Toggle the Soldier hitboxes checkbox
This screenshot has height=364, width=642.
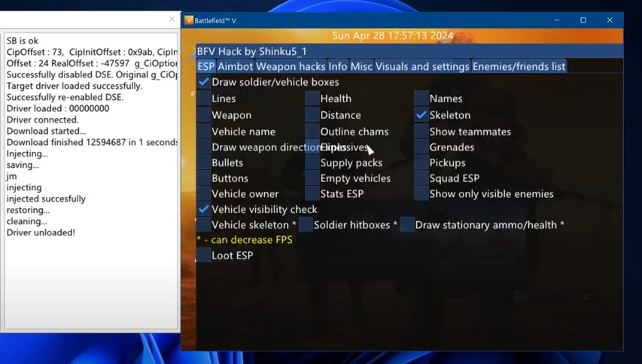306,225
